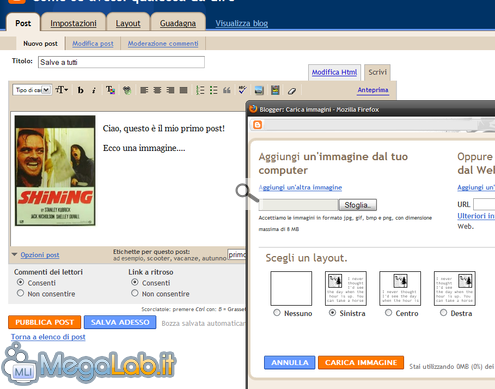Click the insert link icon
Screen dimensions: 495x389
[x=127, y=90]
